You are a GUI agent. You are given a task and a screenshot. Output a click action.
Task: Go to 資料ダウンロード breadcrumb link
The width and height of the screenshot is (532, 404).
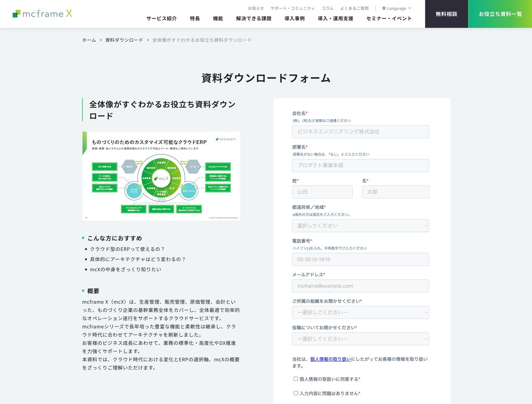pos(124,40)
